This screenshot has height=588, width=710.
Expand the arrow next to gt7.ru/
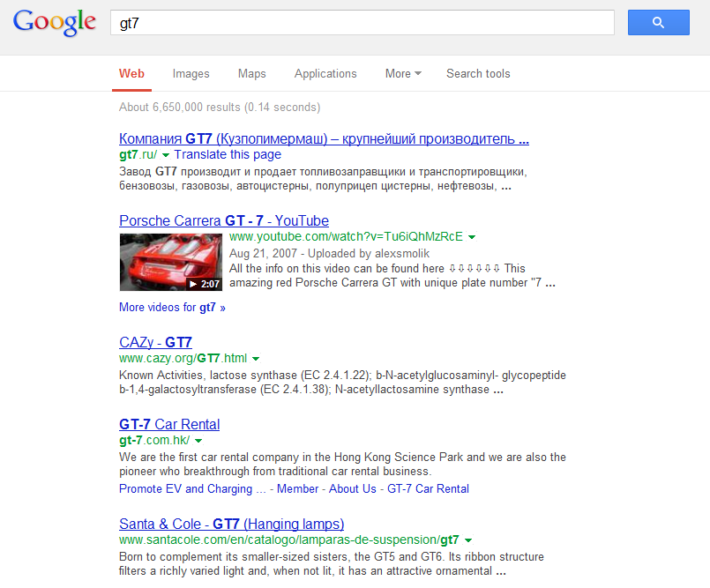[x=166, y=155]
